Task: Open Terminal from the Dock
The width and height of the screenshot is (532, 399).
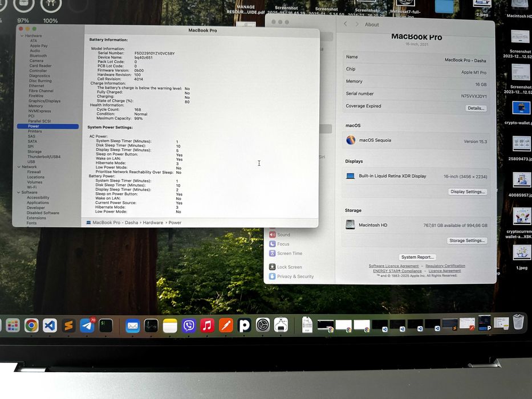Action: click(x=106, y=325)
